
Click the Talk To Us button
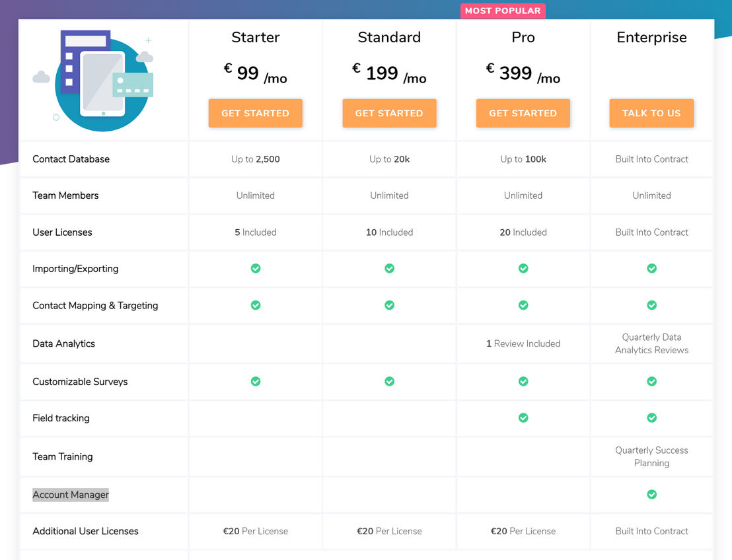click(651, 113)
